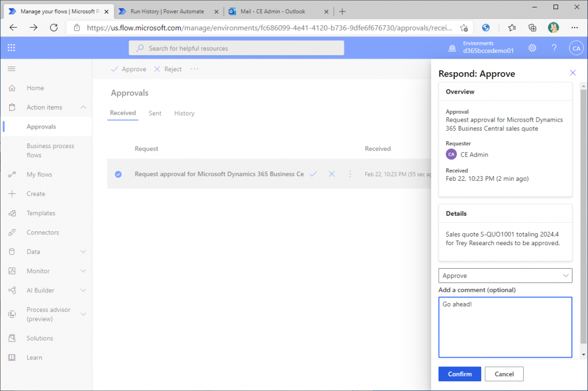Expand the Monitor menu chevron

(83, 271)
